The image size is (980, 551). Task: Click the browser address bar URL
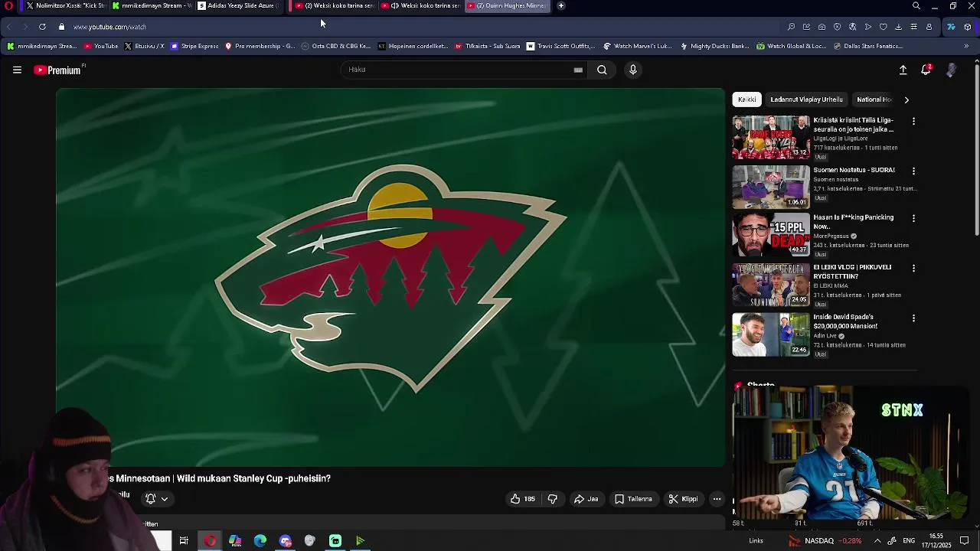(x=109, y=27)
